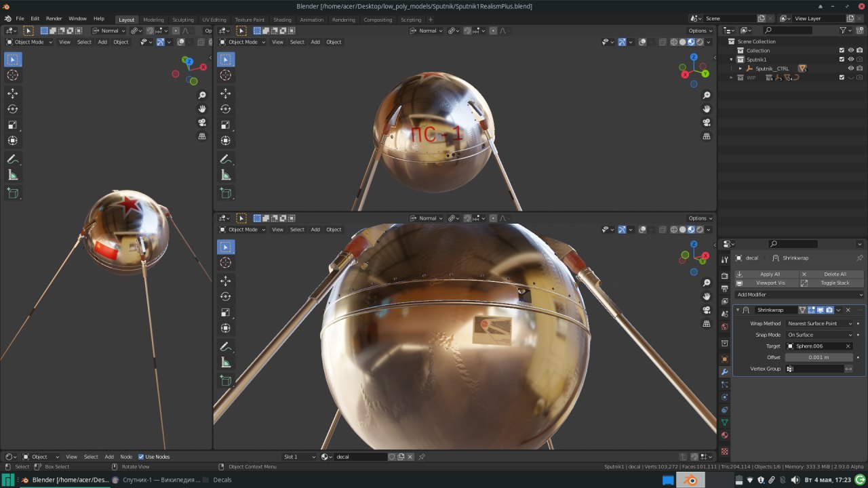Click the pan hand icon in top-right viewport
The image size is (868, 488).
pos(707,109)
